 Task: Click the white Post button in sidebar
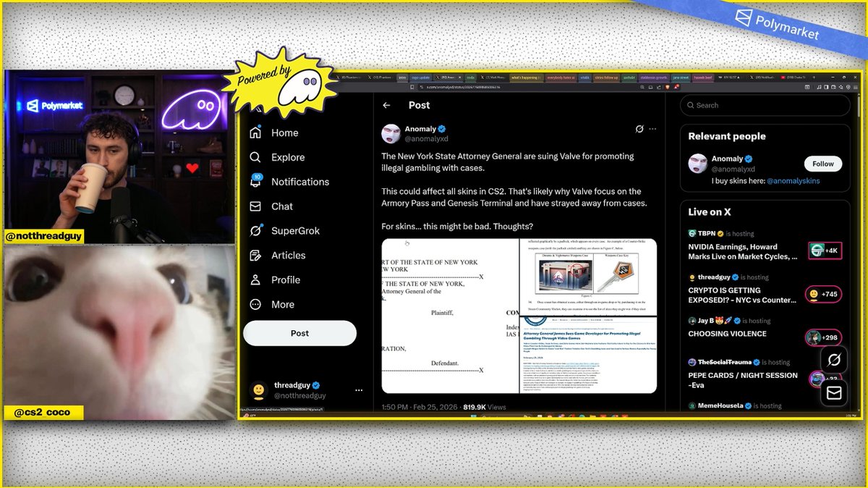[299, 333]
